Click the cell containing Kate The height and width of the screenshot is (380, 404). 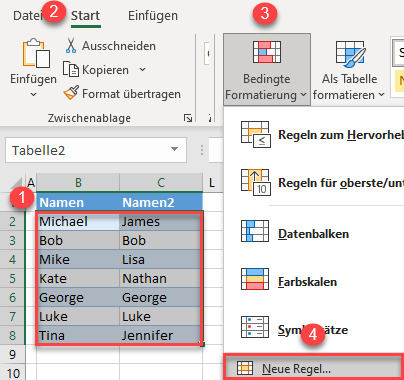point(78,278)
